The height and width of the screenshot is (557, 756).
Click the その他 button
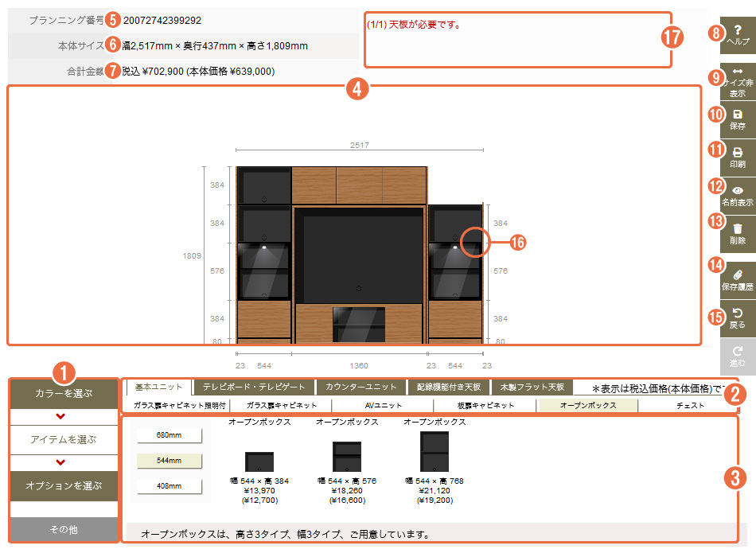64,529
